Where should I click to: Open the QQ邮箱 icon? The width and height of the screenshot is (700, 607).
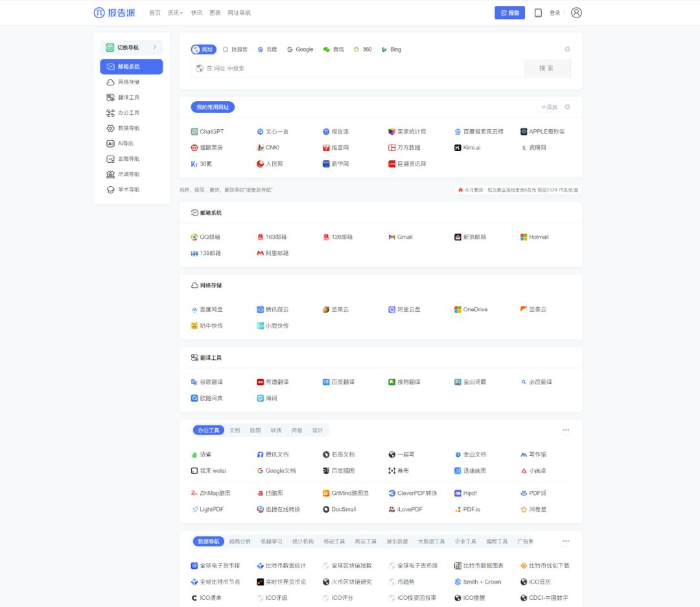pos(194,237)
